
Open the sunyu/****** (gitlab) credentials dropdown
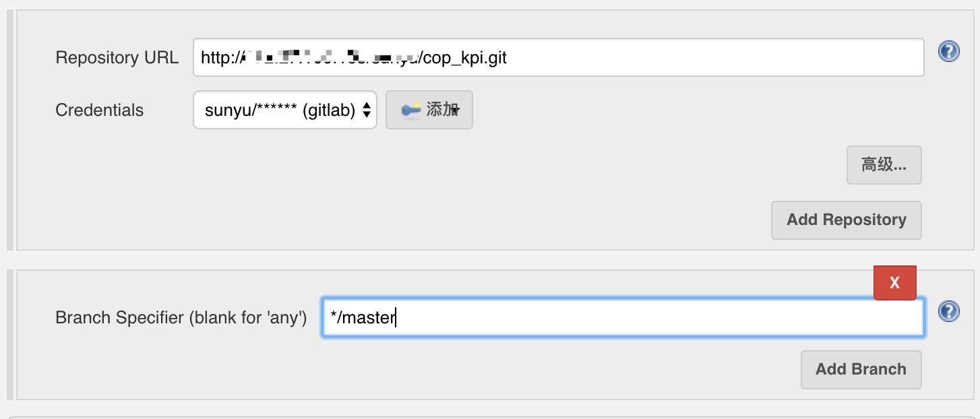(x=285, y=110)
